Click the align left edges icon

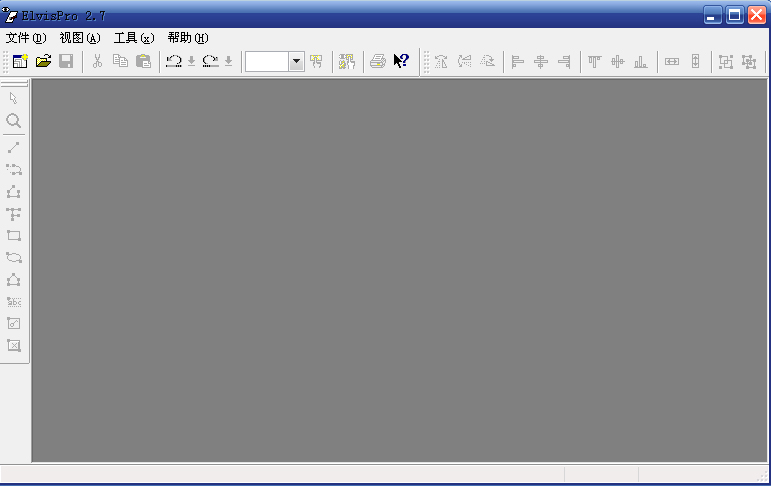point(517,62)
